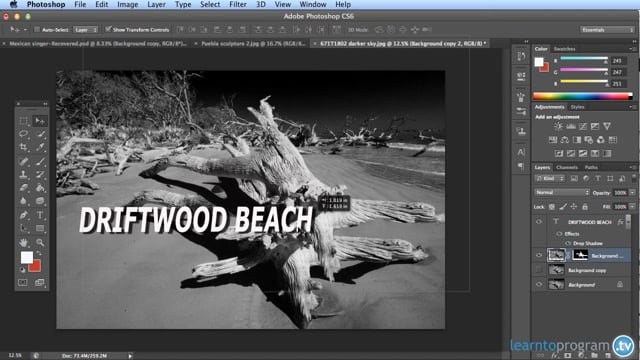
Task: Select the Eraser tool
Action: tap(24, 188)
